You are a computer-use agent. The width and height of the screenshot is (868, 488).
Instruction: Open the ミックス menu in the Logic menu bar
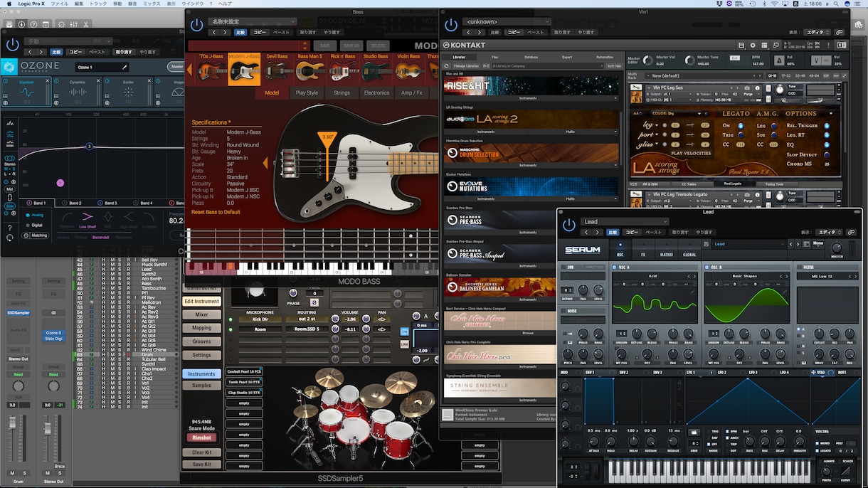150,4
